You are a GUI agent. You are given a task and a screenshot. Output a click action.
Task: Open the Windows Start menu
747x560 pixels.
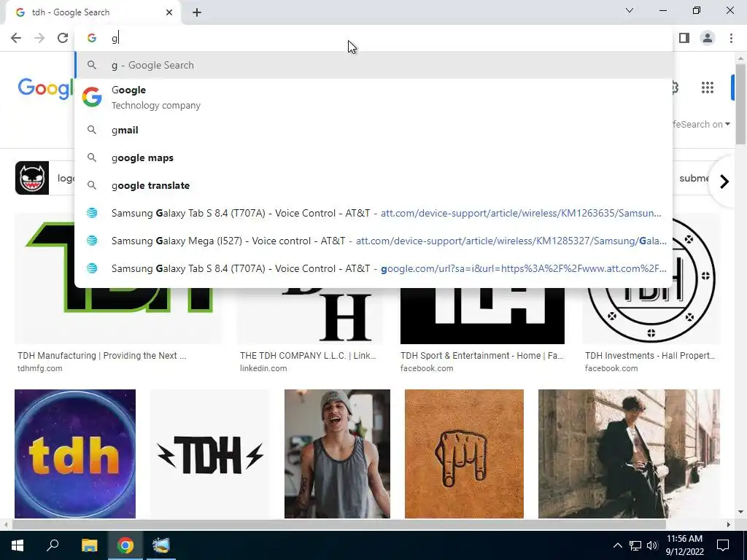pyautogui.click(x=18, y=545)
